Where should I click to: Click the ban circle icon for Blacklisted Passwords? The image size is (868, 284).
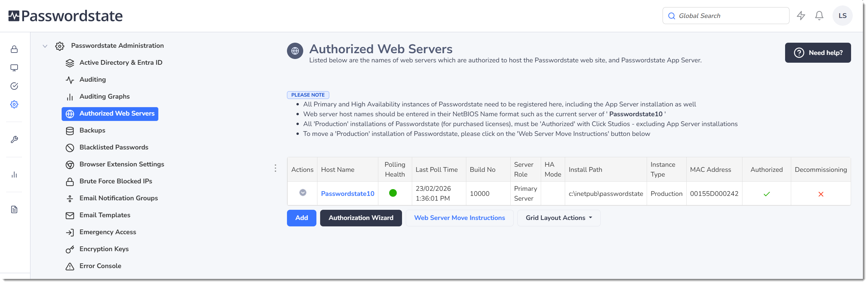click(x=70, y=147)
